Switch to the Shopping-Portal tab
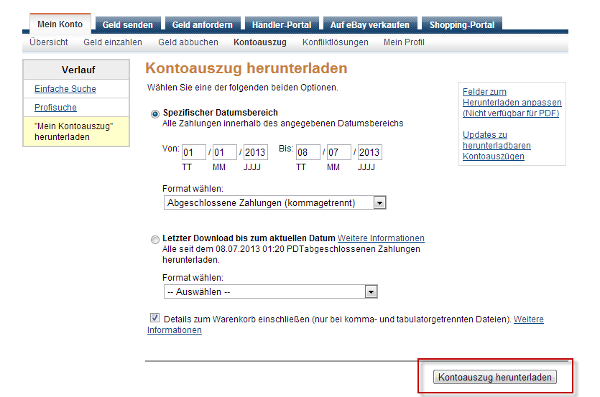The image size is (600, 397). tap(462, 25)
